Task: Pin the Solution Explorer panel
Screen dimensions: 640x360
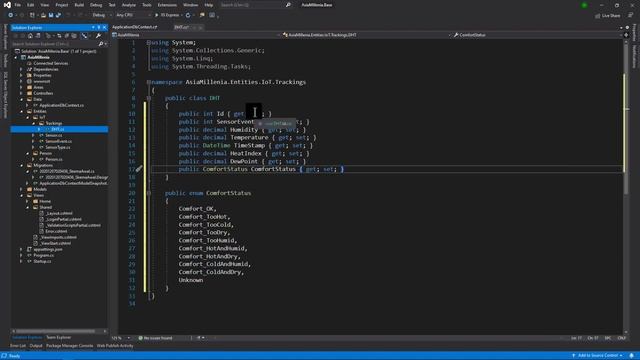Action: click(99, 27)
